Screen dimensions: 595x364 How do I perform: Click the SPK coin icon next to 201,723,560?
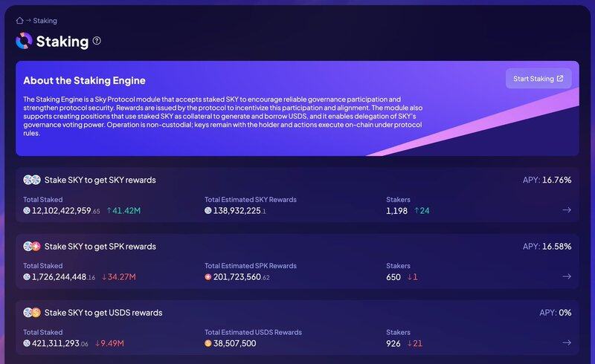(208, 277)
